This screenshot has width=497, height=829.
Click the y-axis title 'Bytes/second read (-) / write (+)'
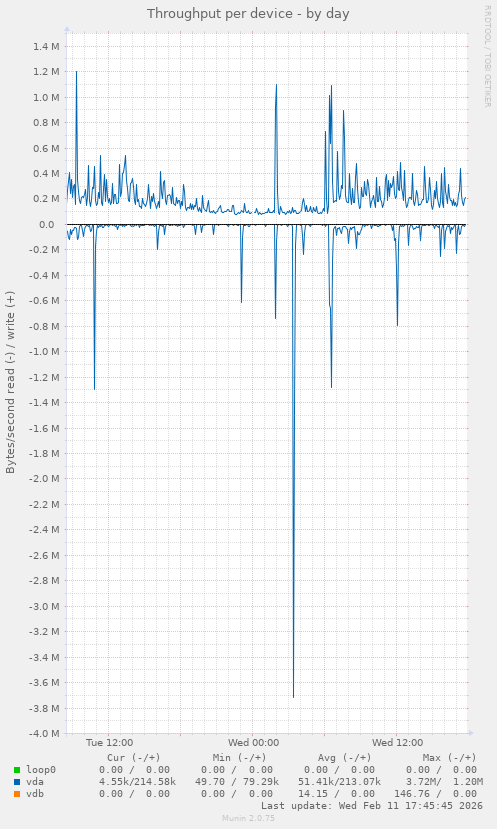[11, 382]
